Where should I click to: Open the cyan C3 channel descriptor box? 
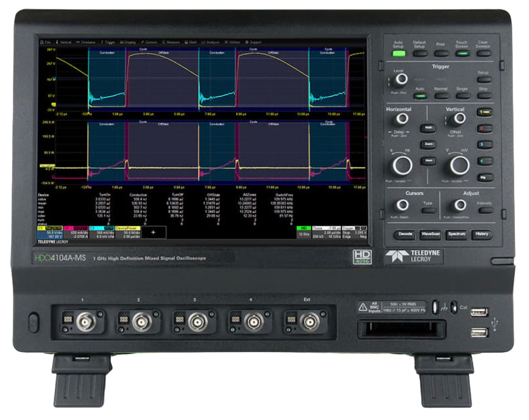[102, 232]
